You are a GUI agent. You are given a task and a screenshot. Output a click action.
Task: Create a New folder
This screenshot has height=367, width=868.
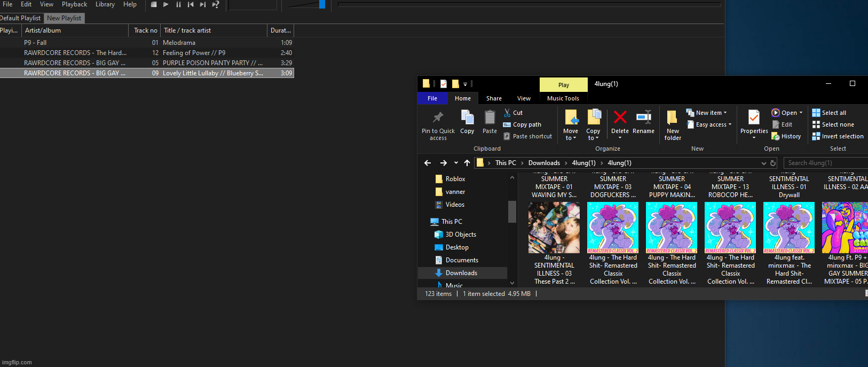pyautogui.click(x=673, y=126)
